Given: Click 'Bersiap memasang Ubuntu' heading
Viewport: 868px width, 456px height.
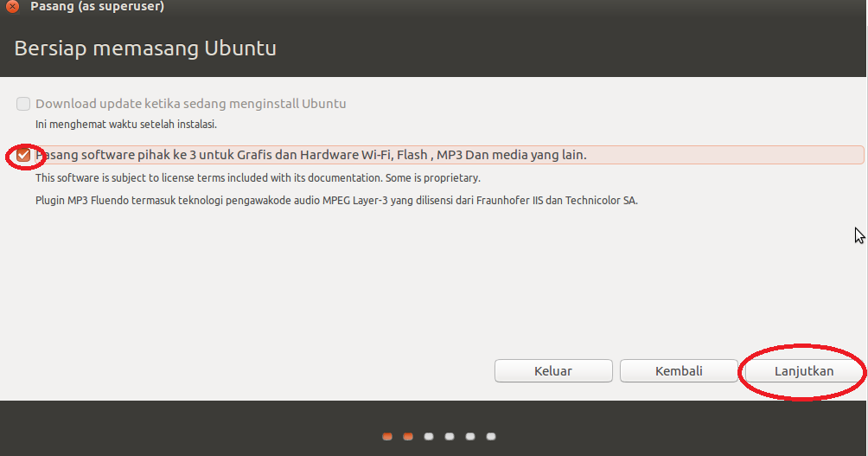Looking at the screenshot, I should click(x=145, y=48).
